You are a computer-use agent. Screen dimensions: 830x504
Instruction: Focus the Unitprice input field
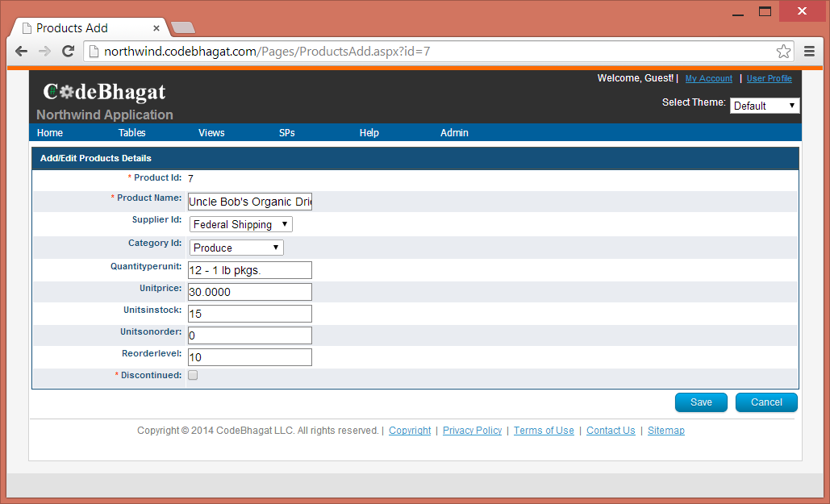[249, 292]
